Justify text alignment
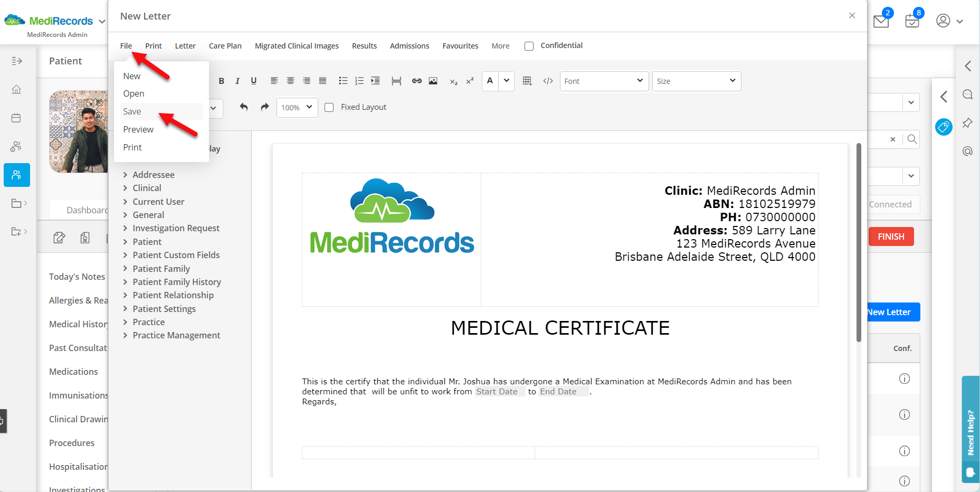980x492 pixels. tap(322, 81)
